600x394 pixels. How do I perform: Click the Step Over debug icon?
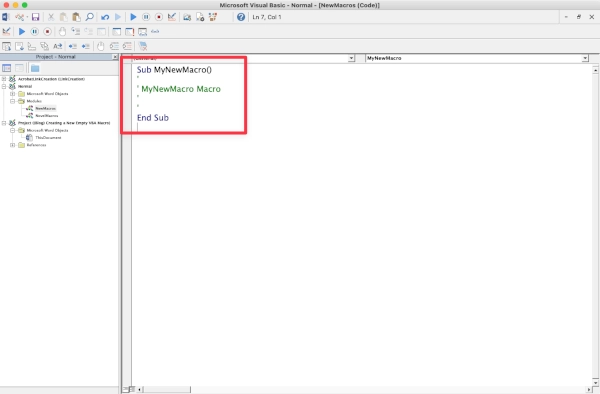coord(89,32)
